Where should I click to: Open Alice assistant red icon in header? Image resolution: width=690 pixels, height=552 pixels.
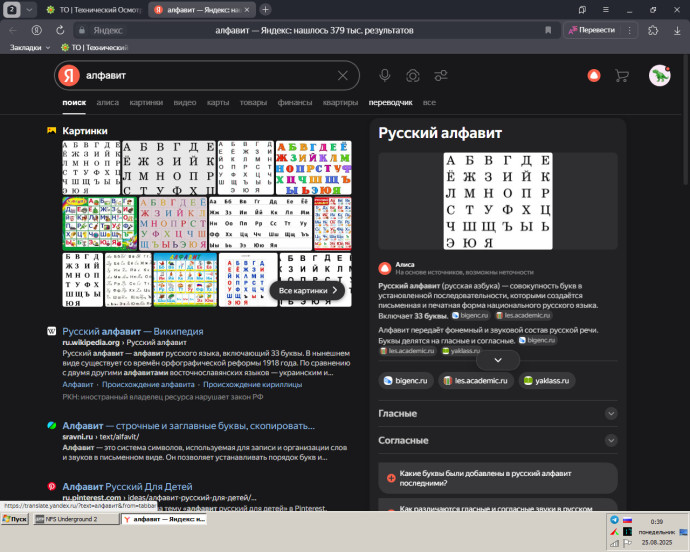(594, 76)
